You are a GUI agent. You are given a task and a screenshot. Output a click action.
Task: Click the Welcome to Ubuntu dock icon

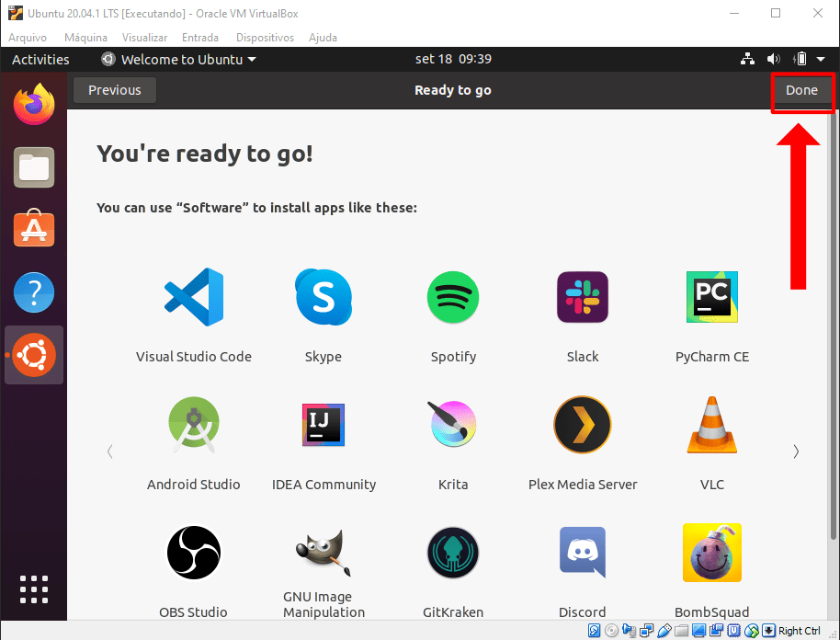pyautogui.click(x=34, y=355)
